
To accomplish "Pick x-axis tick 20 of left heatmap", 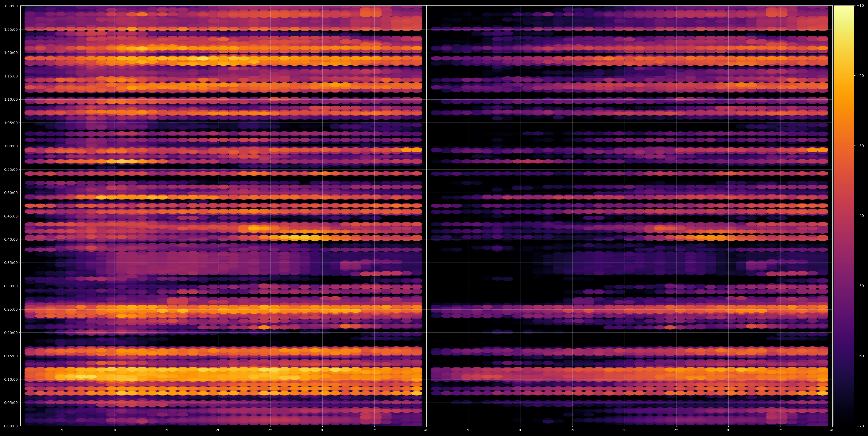I will tap(218, 430).
